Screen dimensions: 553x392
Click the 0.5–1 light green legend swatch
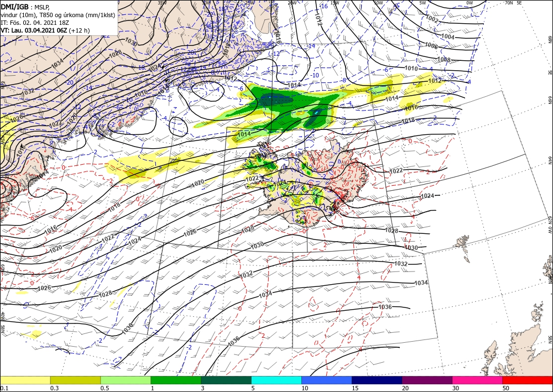(126, 380)
